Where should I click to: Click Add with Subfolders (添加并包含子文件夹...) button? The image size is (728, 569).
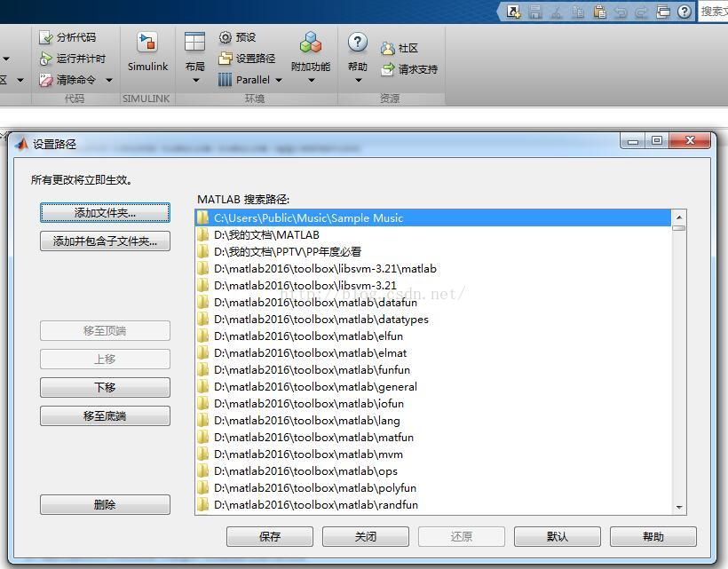pyautogui.click(x=105, y=241)
